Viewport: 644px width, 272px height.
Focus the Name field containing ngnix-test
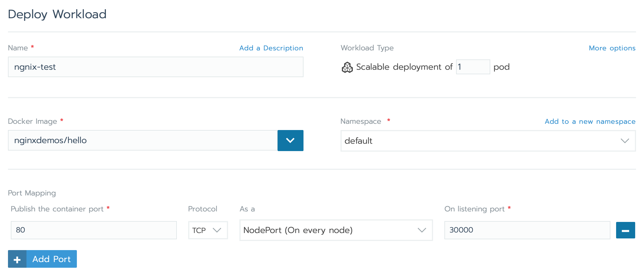point(155,67)
